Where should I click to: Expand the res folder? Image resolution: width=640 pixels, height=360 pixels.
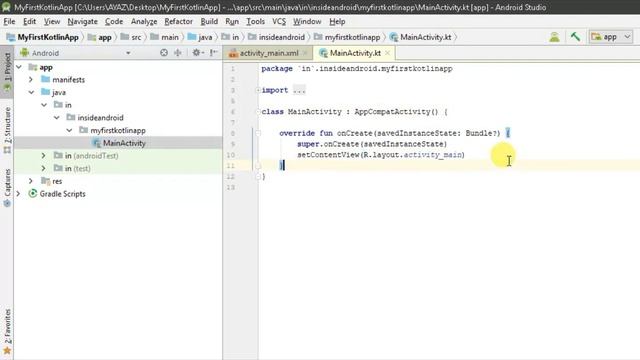click(x=31, y=181)
